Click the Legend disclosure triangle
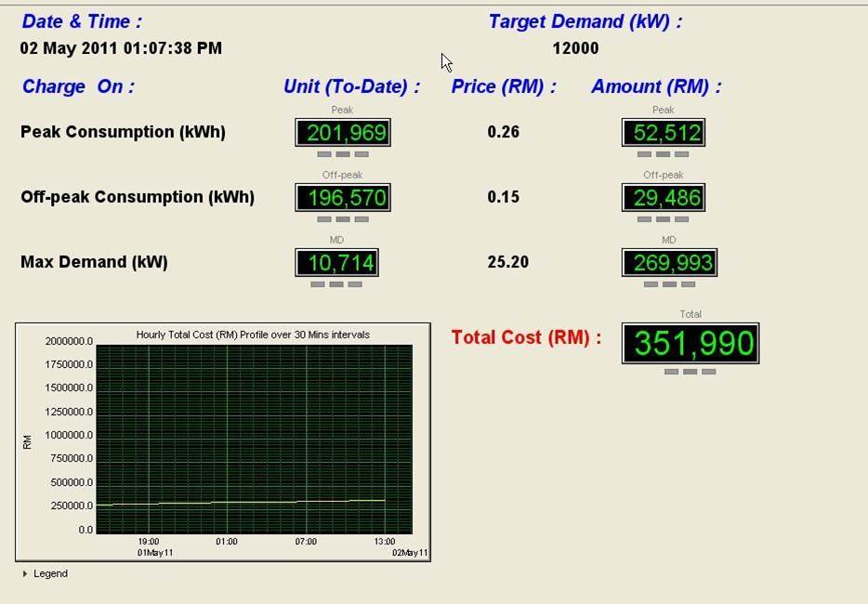 click(x=25, y=574)
